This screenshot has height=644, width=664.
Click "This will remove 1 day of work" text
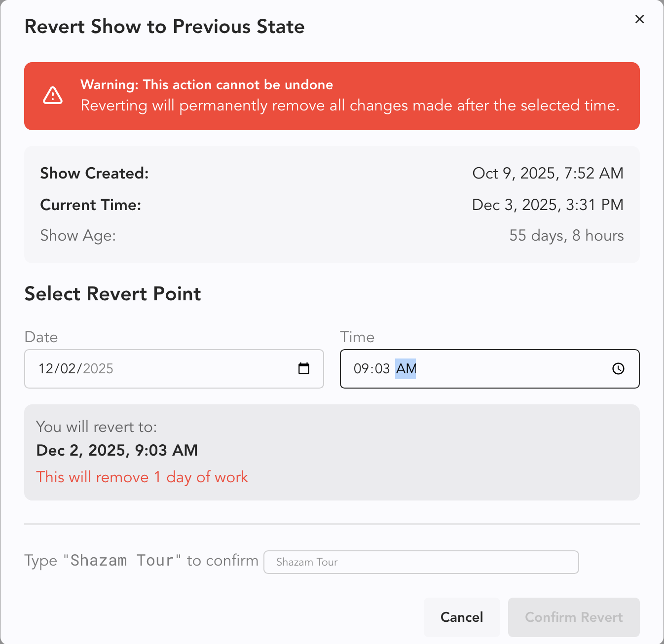[142, 477]
